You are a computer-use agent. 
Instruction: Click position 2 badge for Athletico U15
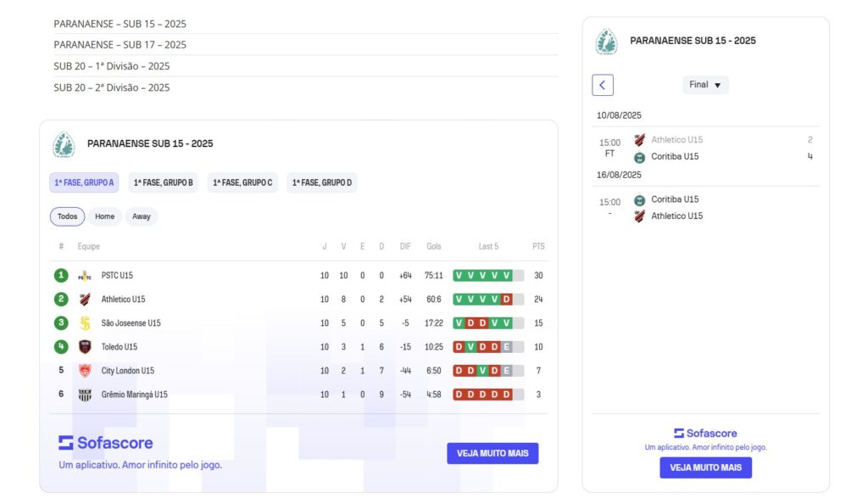[x=61, y=299]
